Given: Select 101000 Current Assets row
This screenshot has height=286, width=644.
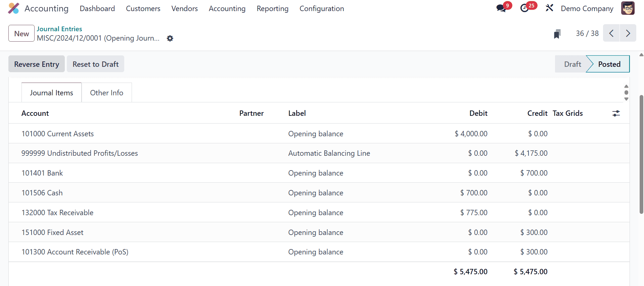Looking at the screenshot, I should click(x=319, y=134).
